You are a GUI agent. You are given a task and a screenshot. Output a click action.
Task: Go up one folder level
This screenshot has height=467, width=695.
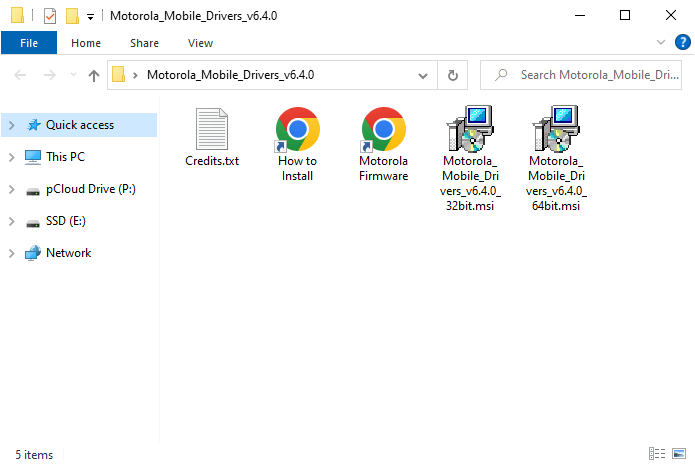(94, 75)
